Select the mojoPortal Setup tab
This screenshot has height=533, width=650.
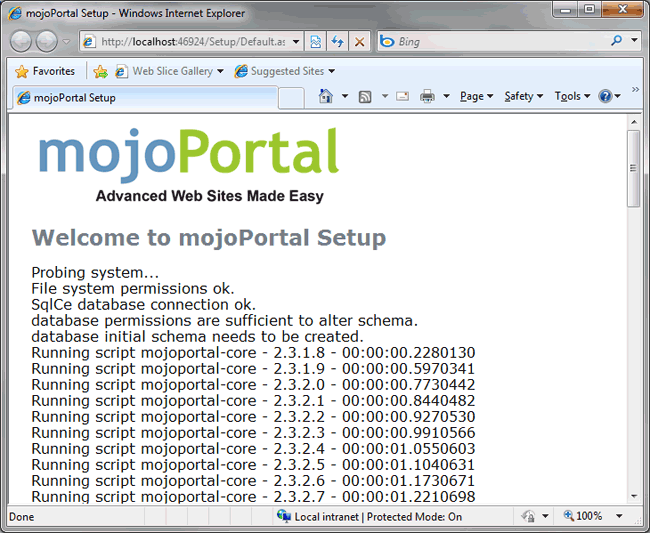point(140,98)
